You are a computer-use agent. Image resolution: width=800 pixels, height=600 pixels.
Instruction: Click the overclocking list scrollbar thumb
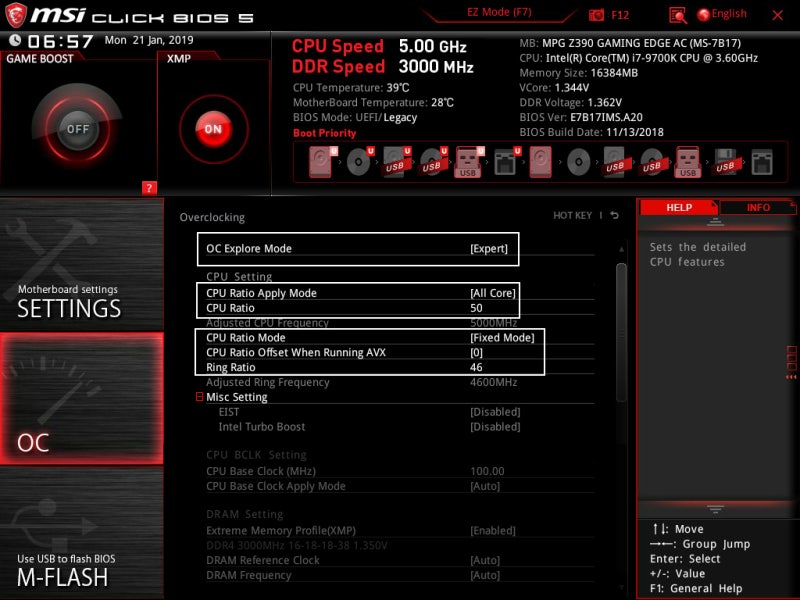click(x=621, y=332)
